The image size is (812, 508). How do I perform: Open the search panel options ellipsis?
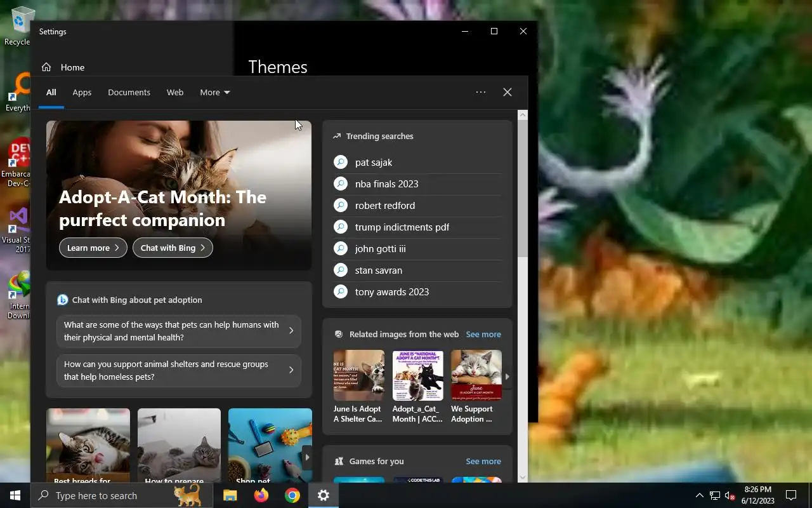pyautogui.click(x=481, y=92)
